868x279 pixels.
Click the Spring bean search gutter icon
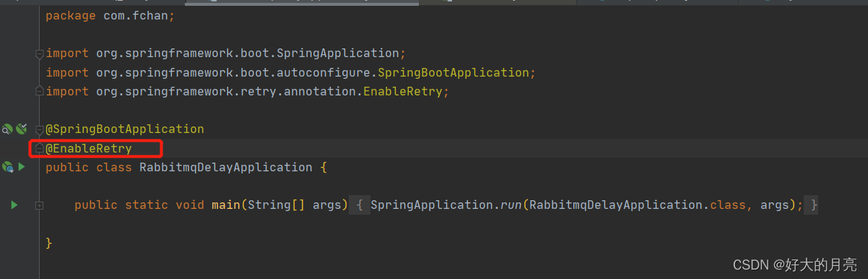(x=6, y=129)
